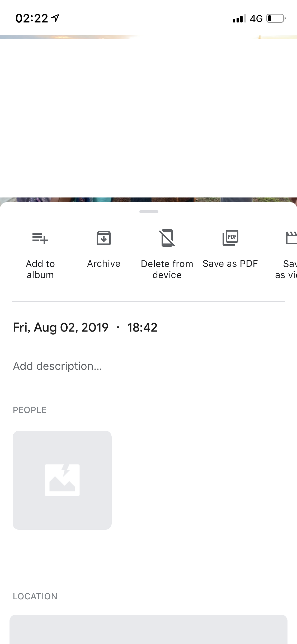Edit the date Fri, Aug 02, 2019
The width and height of the screenshot is (297, 644).
coord(61,328)
